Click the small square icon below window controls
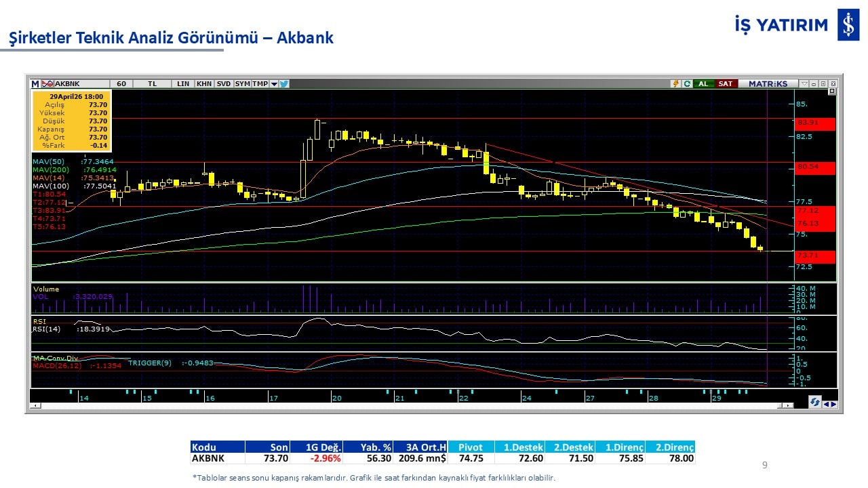868x488 pixels. 833,91
